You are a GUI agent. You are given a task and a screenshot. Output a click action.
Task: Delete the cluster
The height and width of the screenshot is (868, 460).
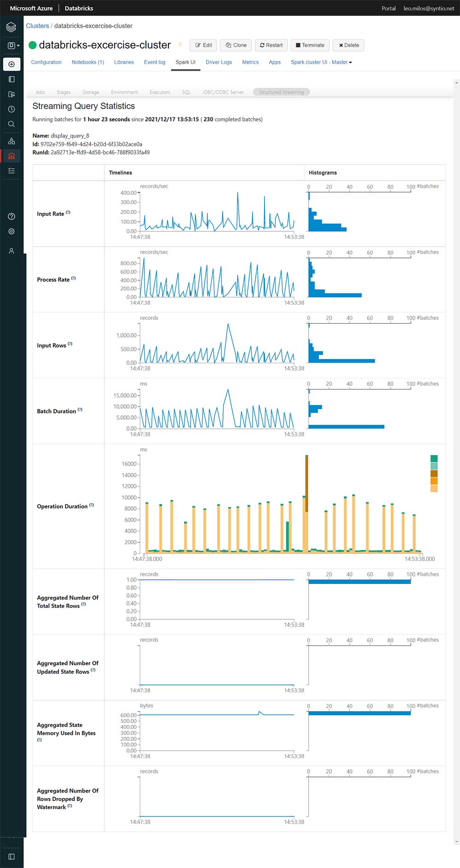click(349, 45)
